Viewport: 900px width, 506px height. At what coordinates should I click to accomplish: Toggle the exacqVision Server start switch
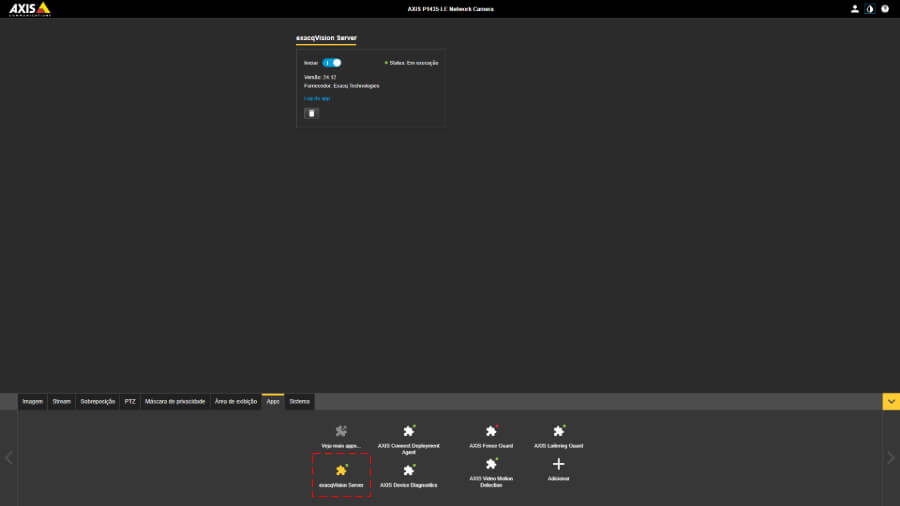coord(332,62)
